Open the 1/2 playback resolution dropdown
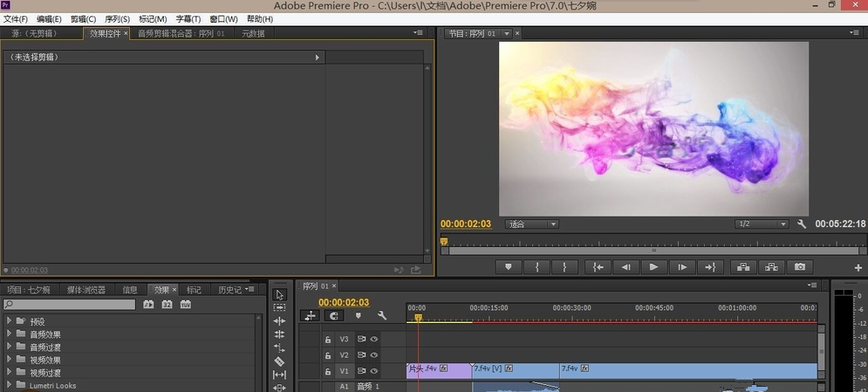Viewport: 868px width, 392px height. pos(762,224)
